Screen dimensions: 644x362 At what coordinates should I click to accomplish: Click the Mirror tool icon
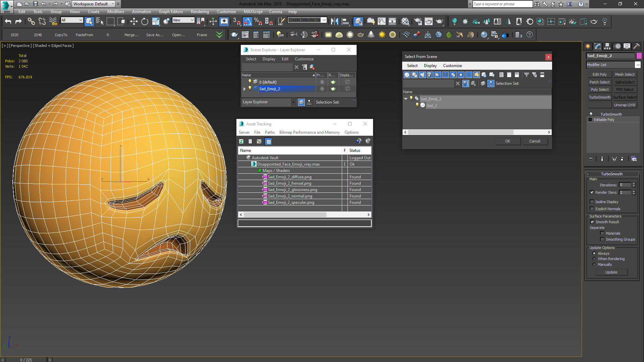pyautogui.click(x=334, y=21)
